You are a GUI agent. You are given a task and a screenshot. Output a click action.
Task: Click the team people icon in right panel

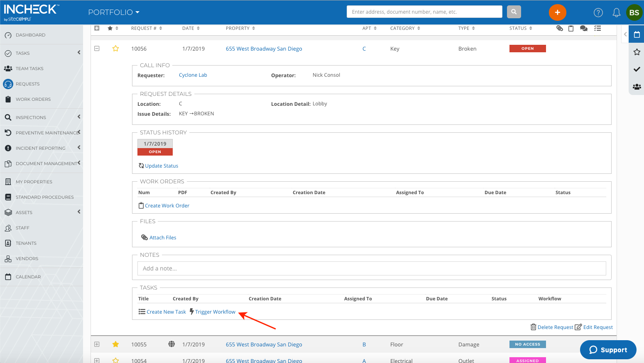(637, 87)
